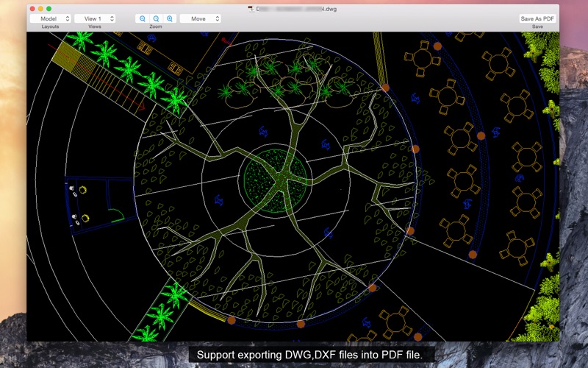This screenshot has width=588, height=368.
Task: Open the Move mode dropdown
Action: pos(200,18)
